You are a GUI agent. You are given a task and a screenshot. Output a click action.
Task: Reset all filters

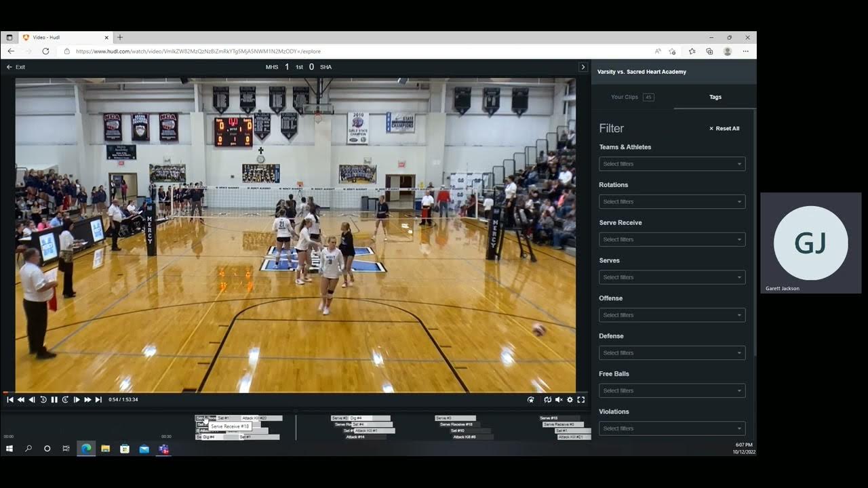724,129
